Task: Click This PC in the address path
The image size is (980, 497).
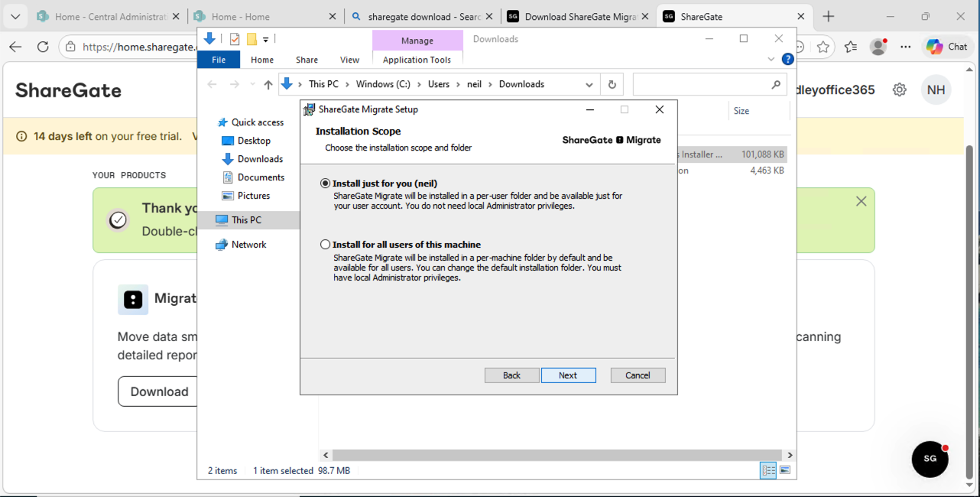Action: click(x=323, y=84)
